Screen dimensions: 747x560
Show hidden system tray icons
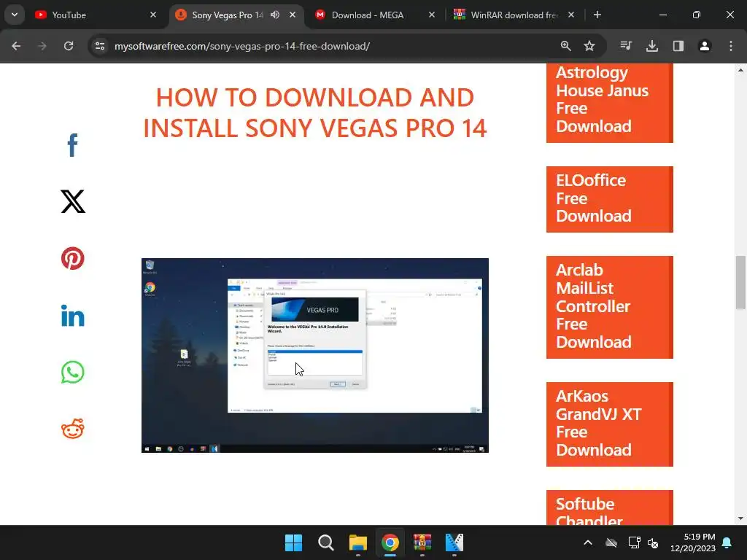click(588, 542)
